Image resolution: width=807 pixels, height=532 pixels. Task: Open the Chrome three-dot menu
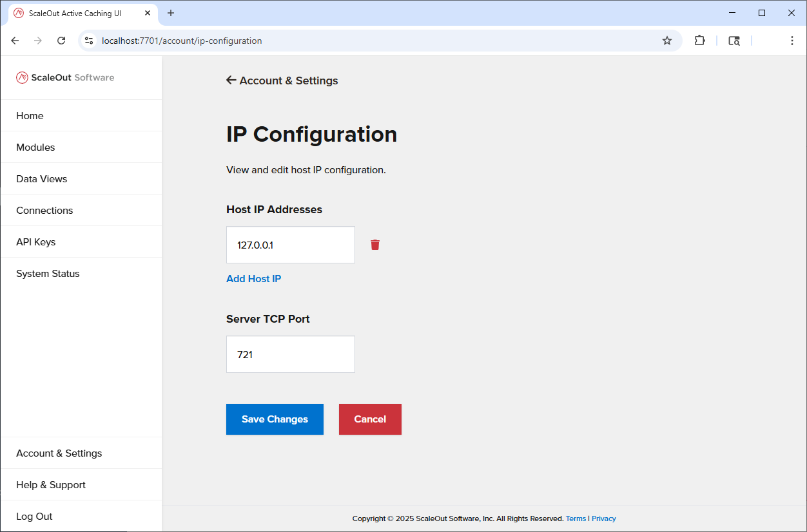792,41
